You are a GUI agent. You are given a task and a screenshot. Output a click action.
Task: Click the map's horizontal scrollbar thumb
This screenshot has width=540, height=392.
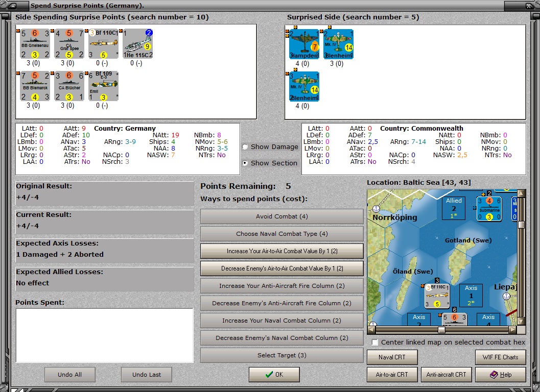[441, 330]
